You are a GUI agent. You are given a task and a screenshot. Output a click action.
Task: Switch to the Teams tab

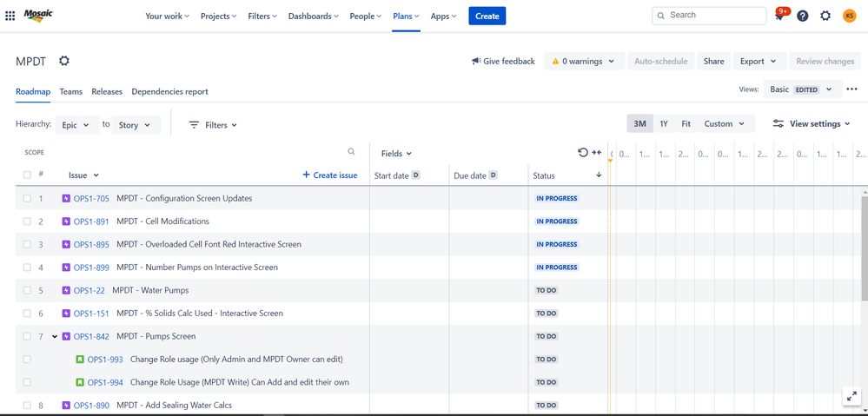(71, 92)
